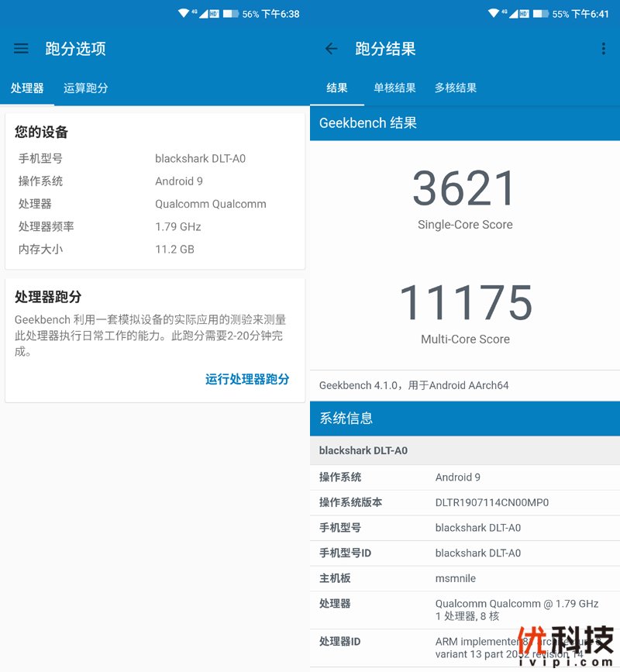Switch to the 运算跑分 tab
The height and width of the screenshot is (672, 620).
coord(85,88)
